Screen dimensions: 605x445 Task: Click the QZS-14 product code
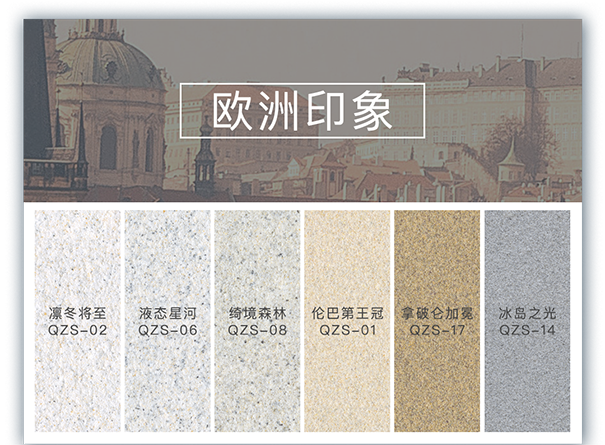click(527, 329)
